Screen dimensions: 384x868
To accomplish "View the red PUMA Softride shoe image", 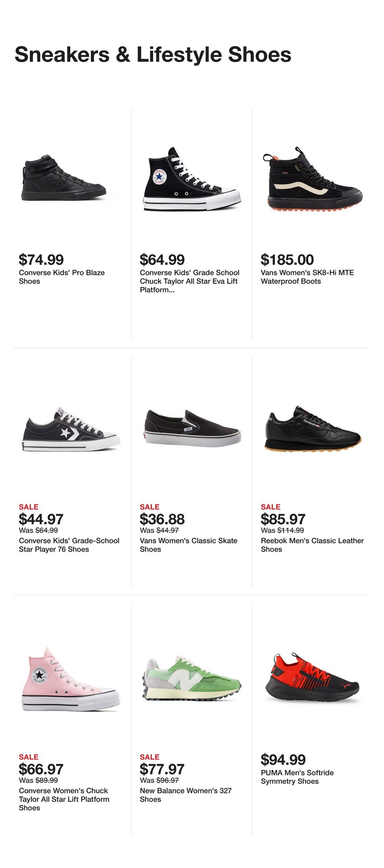I will [312, 678].
